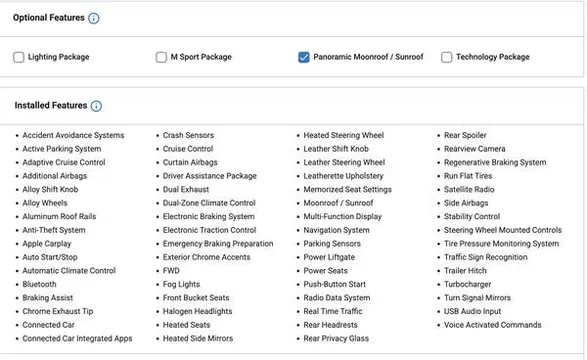Select 'Leatherette Upholstery' text
This screenshot has width=587, height=360.
[343, 176]
